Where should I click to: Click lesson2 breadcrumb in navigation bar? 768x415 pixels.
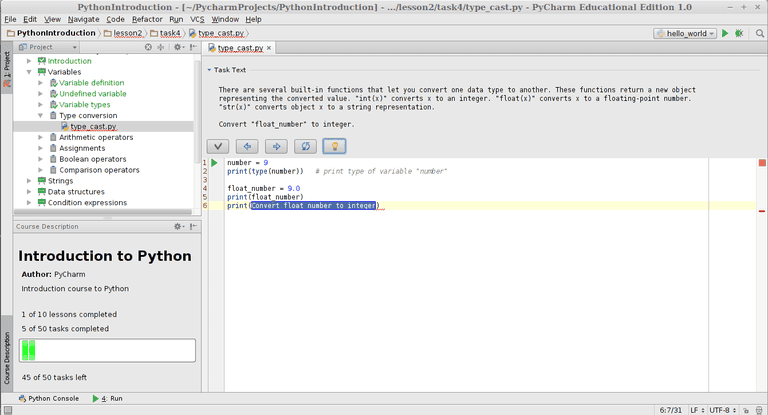(123, 33)
